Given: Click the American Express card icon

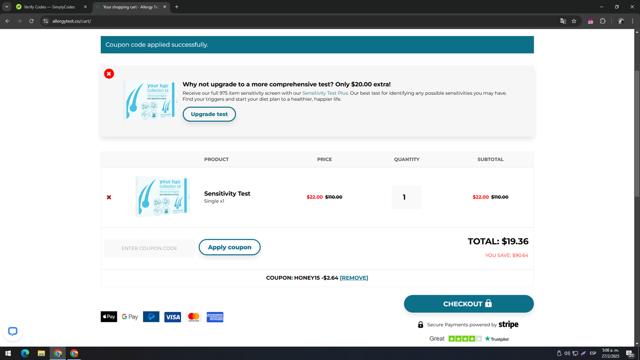Looking at the screenshot, I should 215,317.
